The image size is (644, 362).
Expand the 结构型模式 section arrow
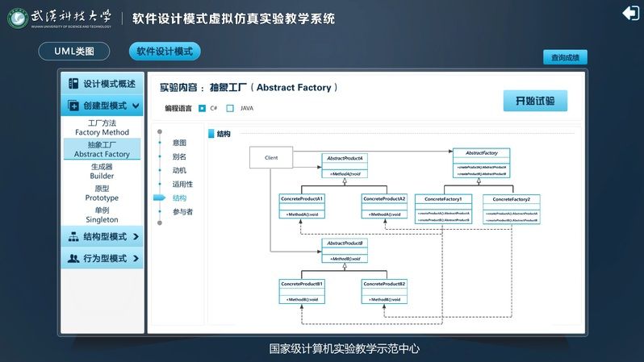tap(136, 237)
